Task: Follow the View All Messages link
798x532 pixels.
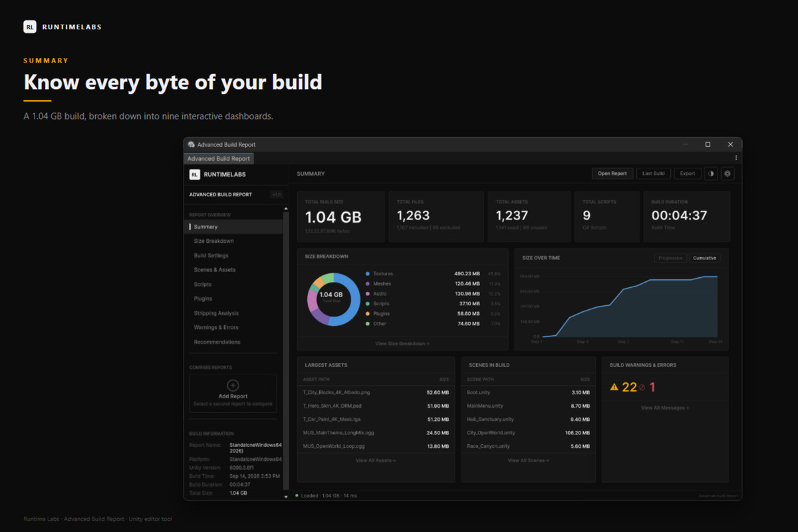Action: click(x=665, y=408)
